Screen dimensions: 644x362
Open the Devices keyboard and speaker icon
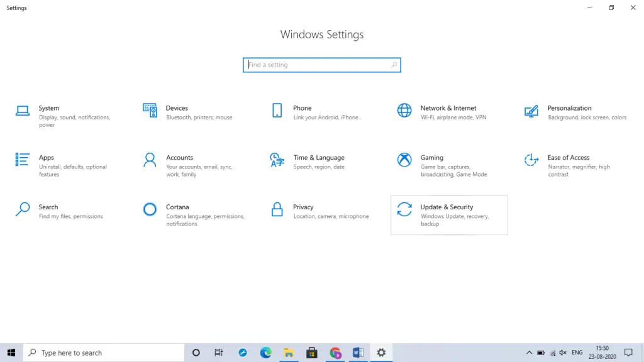150,111
